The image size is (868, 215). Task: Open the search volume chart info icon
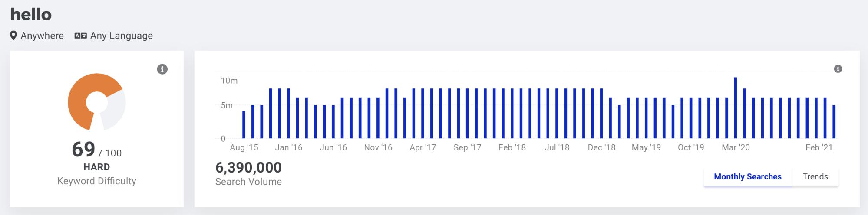(838, 69)
